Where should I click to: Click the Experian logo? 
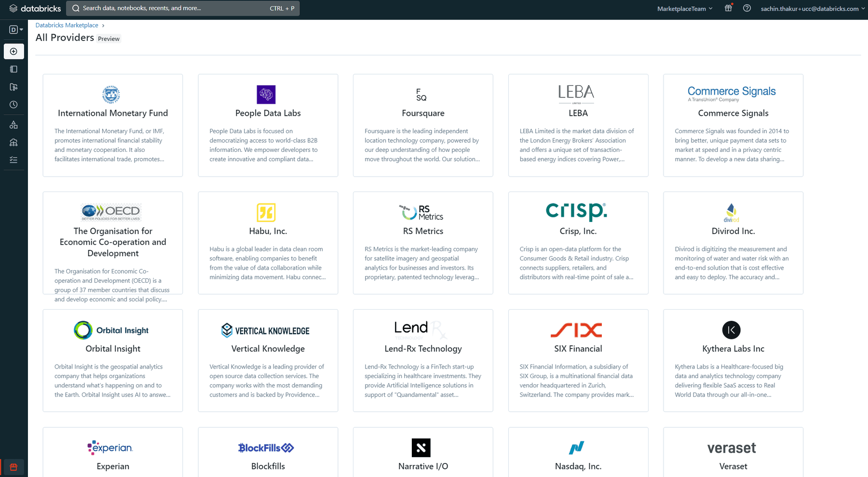(110, 448)
